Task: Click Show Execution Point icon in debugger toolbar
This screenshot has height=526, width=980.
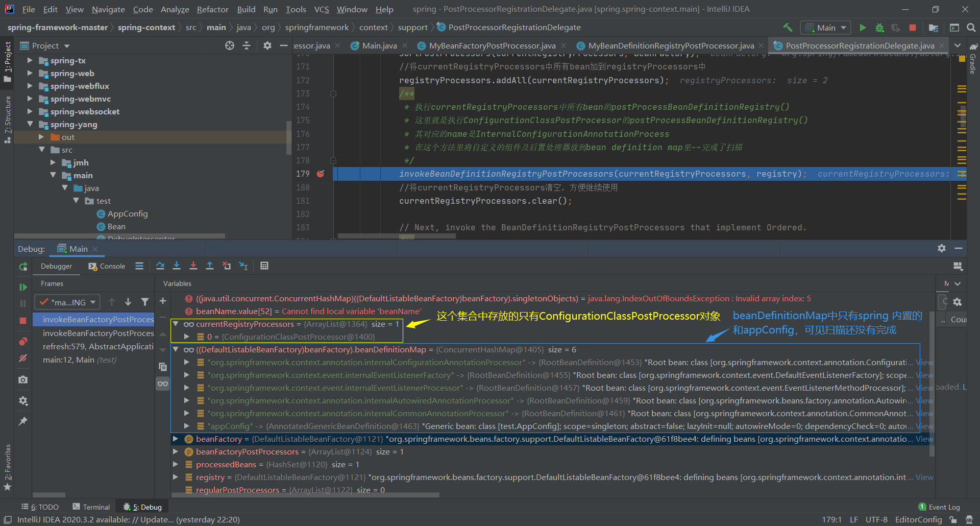Action: point(139,266)
